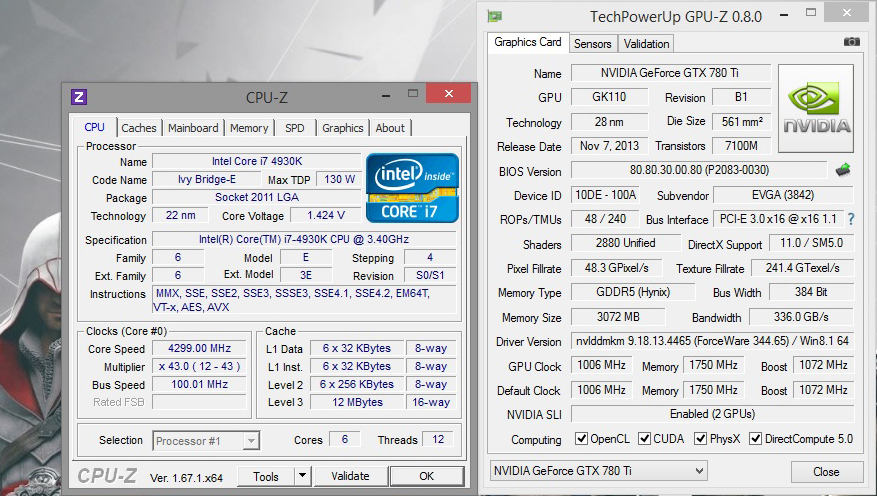Click the Core Speed value 4299.00 MHz
The image size is (877, 496).
tap(200, 348)
